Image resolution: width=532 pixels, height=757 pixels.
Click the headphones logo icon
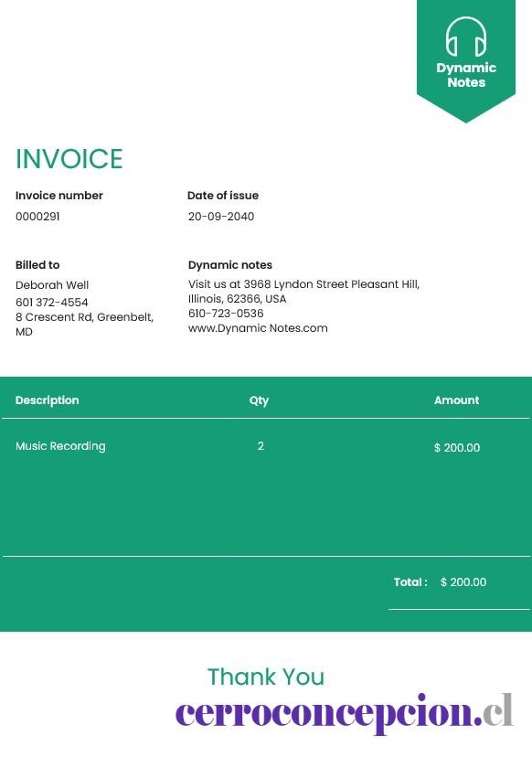coord(466,37)
